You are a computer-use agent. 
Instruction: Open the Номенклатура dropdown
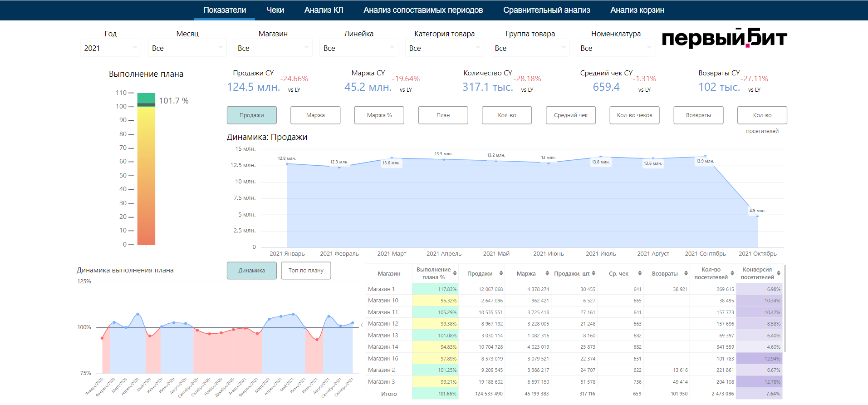tap(616, 48)
